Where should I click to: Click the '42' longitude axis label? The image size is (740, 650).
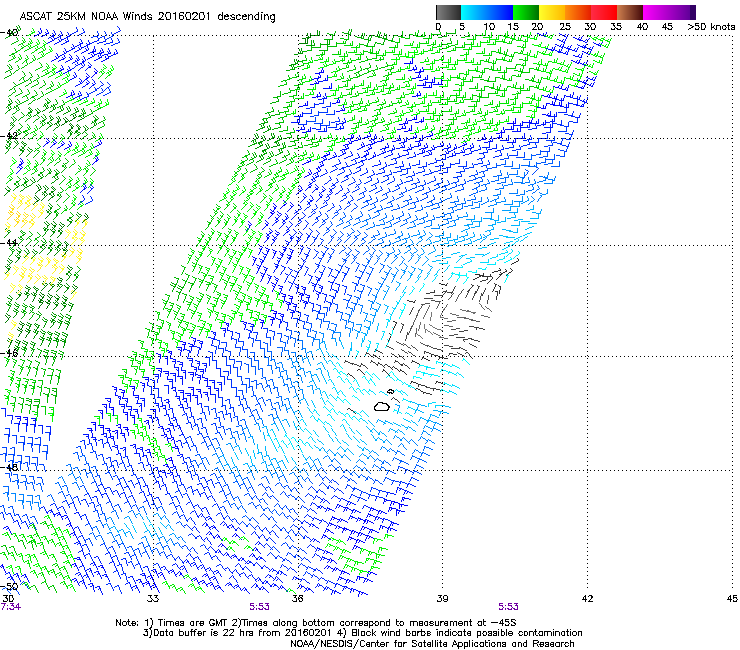click(587, 599)
